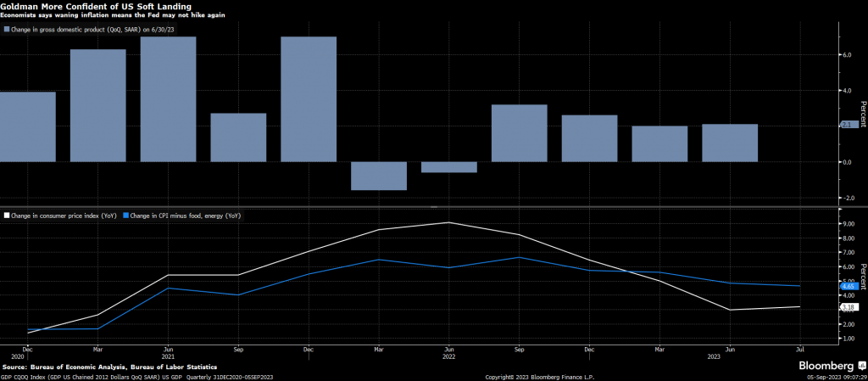Click the blue 4.65 value tag
868x381 pixels.
849,287
